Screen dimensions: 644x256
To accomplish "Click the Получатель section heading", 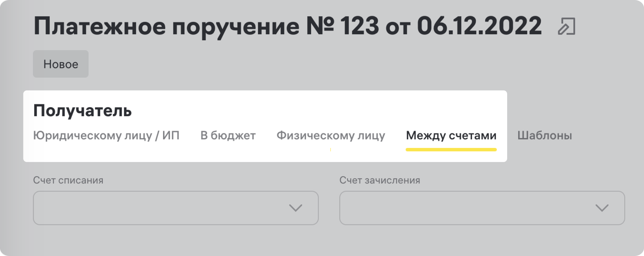I will pyautogui.click(x=83, y=111).
